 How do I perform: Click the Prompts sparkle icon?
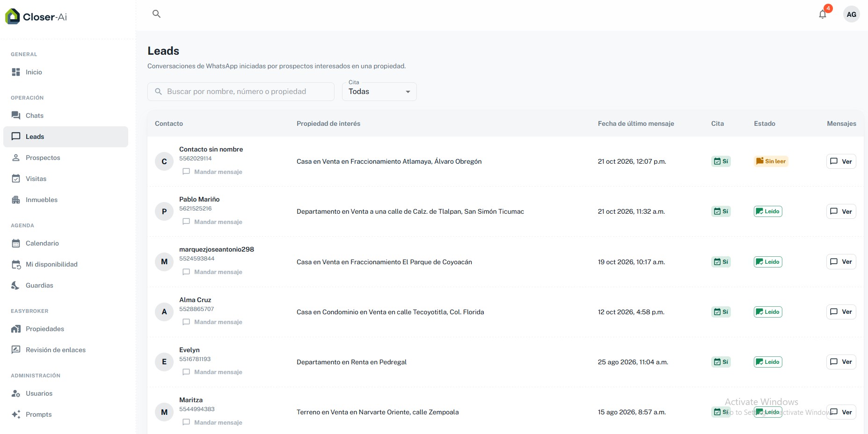[16, 414]
